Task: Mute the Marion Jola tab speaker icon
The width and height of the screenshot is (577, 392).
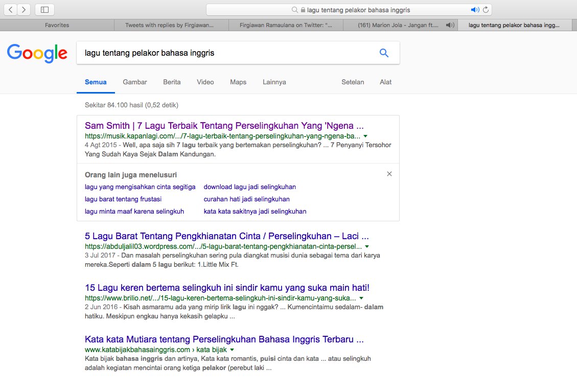Action: pos(450,25)
